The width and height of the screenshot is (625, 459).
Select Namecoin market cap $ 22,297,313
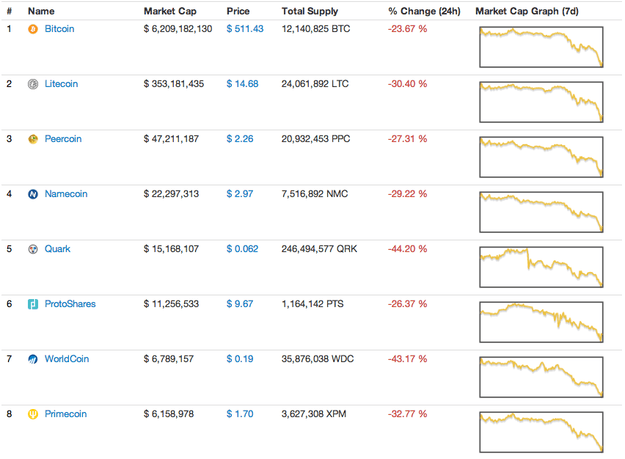point(171,194)
